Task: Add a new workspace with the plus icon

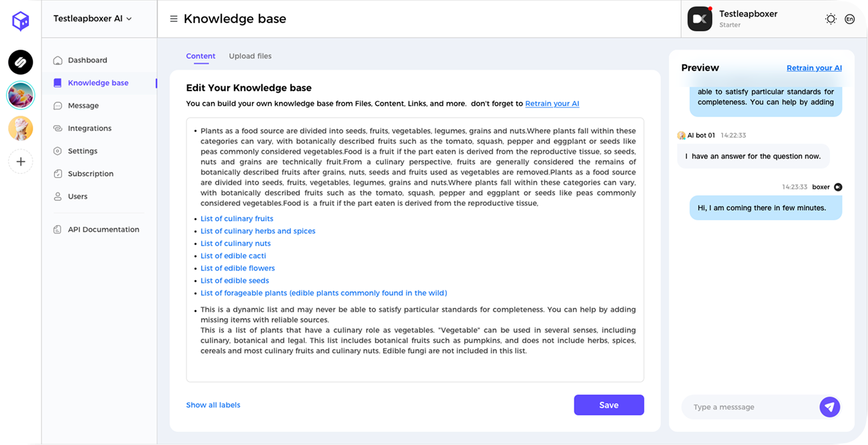Action: point(20,162)
